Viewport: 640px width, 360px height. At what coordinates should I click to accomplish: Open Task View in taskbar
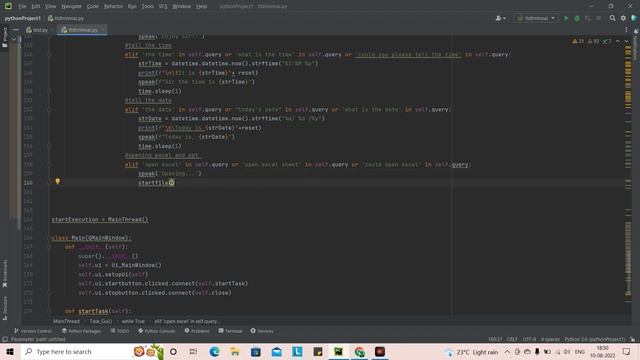coord(193,351)
